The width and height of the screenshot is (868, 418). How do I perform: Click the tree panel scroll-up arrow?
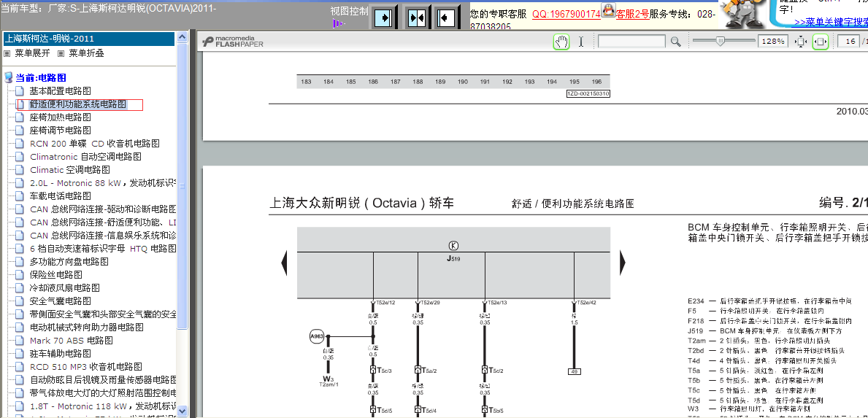(x=182, y=37)
